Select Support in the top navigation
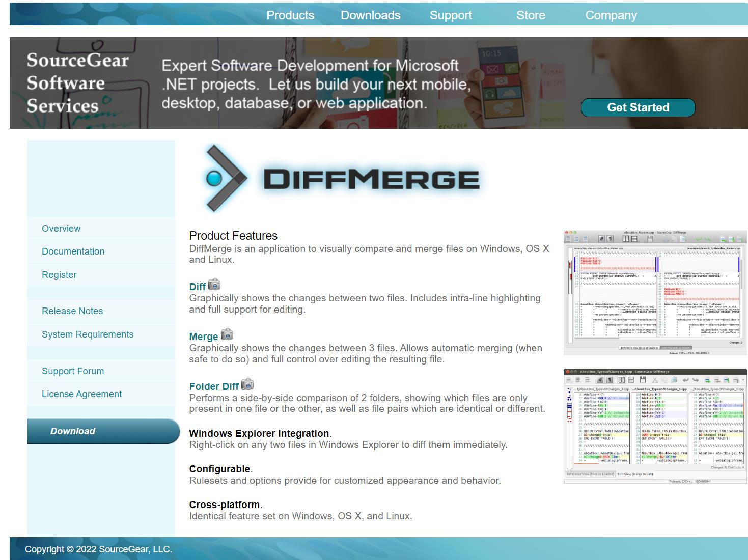This screenshot has height=560, width=748. point(451,15)
